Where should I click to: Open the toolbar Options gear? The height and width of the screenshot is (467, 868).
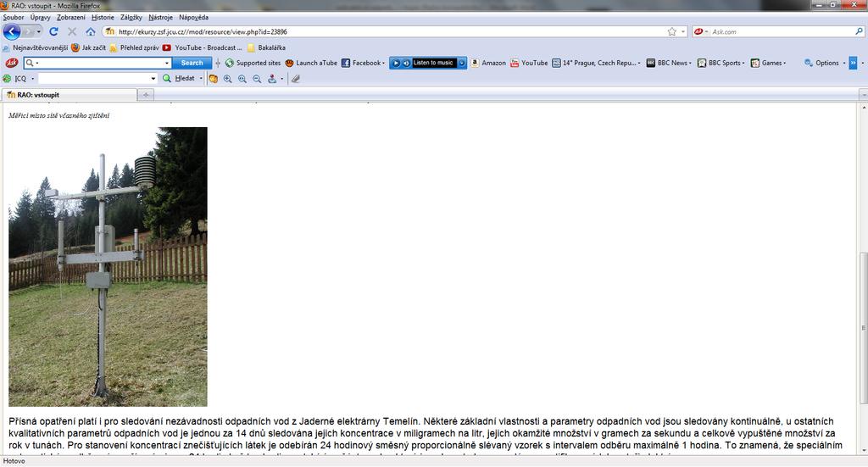point(809,63)
